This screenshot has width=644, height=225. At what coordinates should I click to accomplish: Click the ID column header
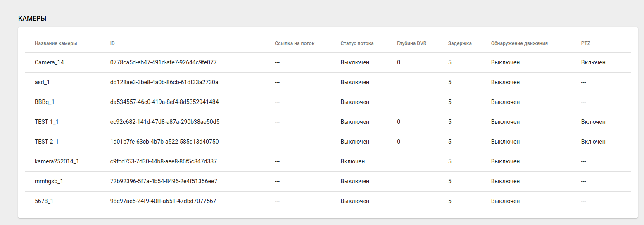click(112, 43)
